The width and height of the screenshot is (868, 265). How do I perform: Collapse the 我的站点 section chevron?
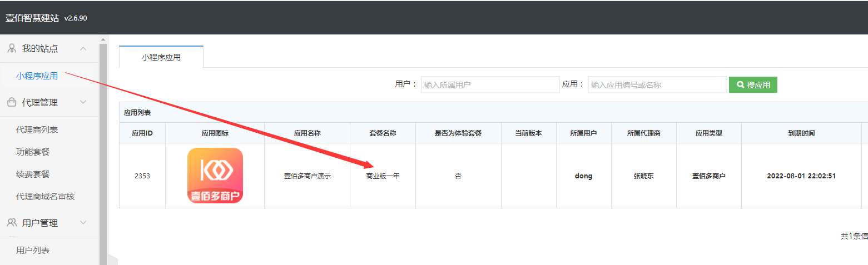83,49
